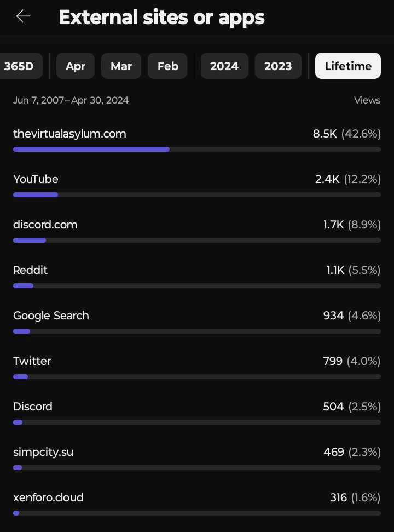Choose the Mar time filter
This screenshot has width=394, height=532.
121,66
